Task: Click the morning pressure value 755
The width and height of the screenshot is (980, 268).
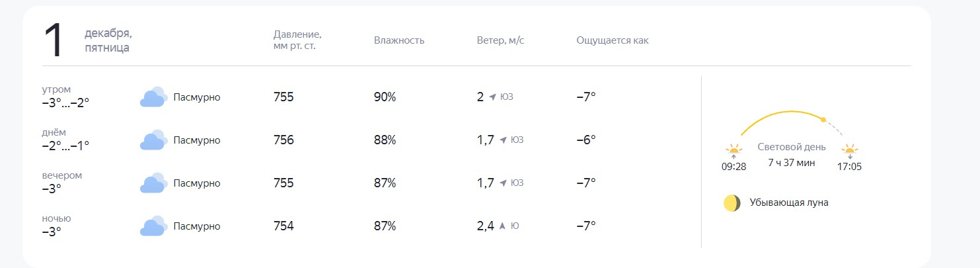Action: (x=283, y=97)
